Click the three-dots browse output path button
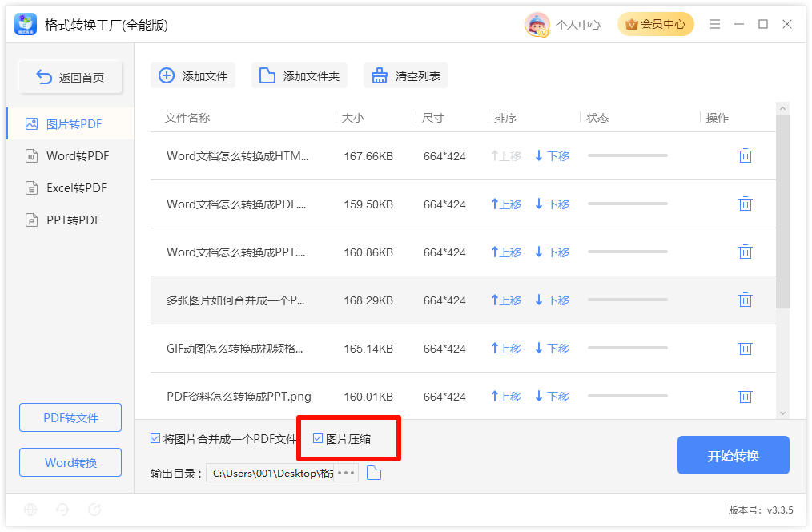 [x=346, y=473]
